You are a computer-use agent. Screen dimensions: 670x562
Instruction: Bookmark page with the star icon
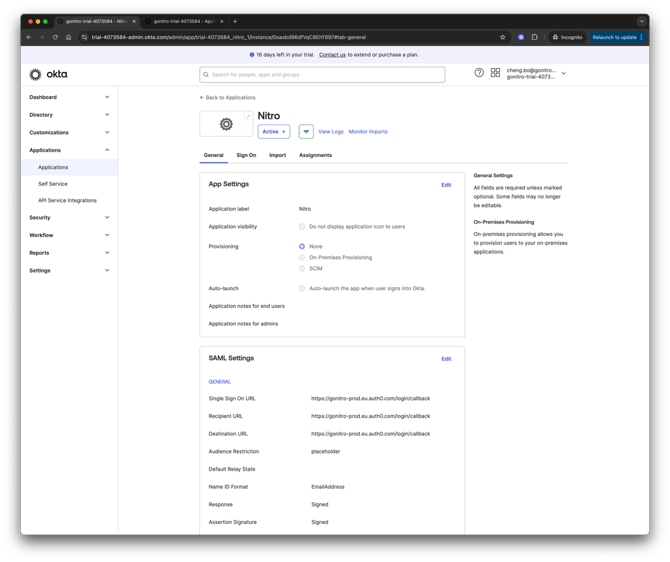coord(502,37)
